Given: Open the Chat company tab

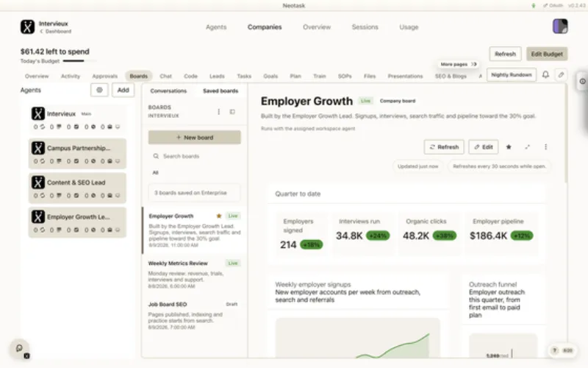Looking at the screenshot, I should click(x=166, y=77).
